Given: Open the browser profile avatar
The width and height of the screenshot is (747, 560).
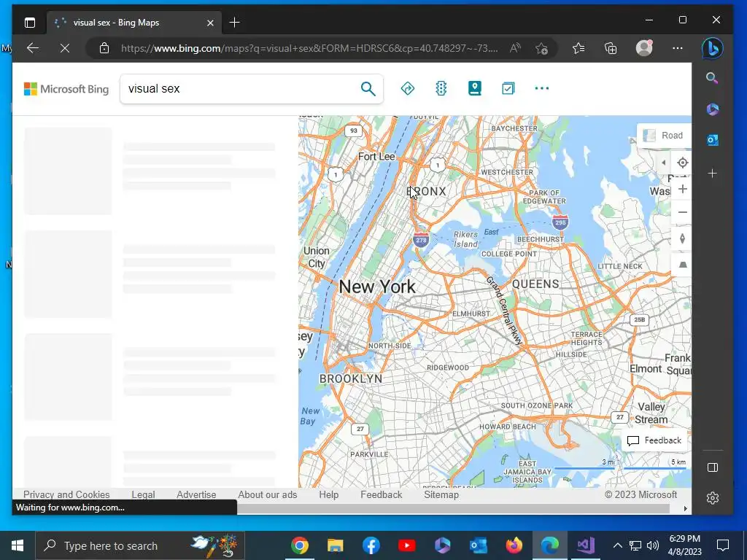Looking at the screenshot, I should 644,48.
